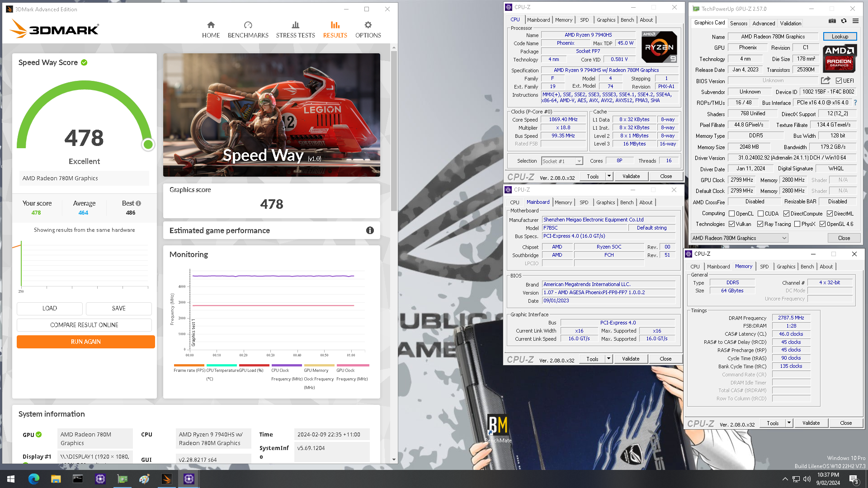Launch Microsoft Edge from the taskbar
The image size is (868, 488).
[x=33, y=479]
